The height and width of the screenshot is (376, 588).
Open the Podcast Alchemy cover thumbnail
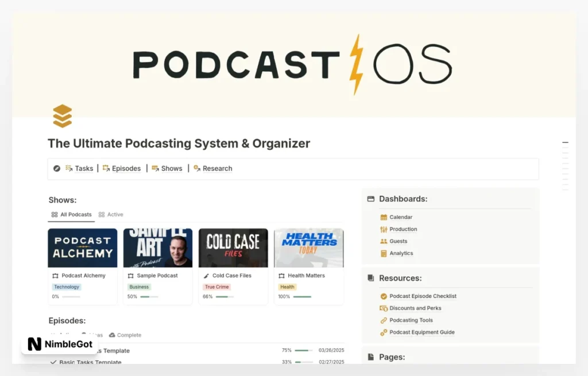83,248
